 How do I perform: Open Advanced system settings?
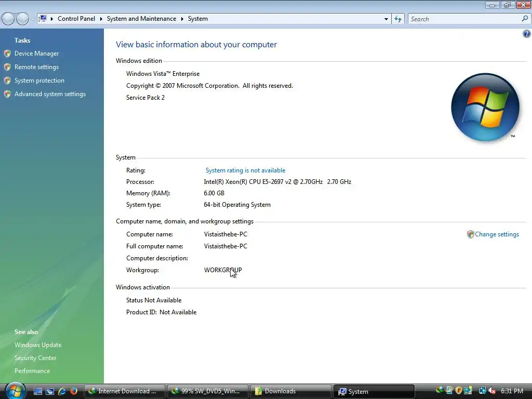[x=50, y=95]
